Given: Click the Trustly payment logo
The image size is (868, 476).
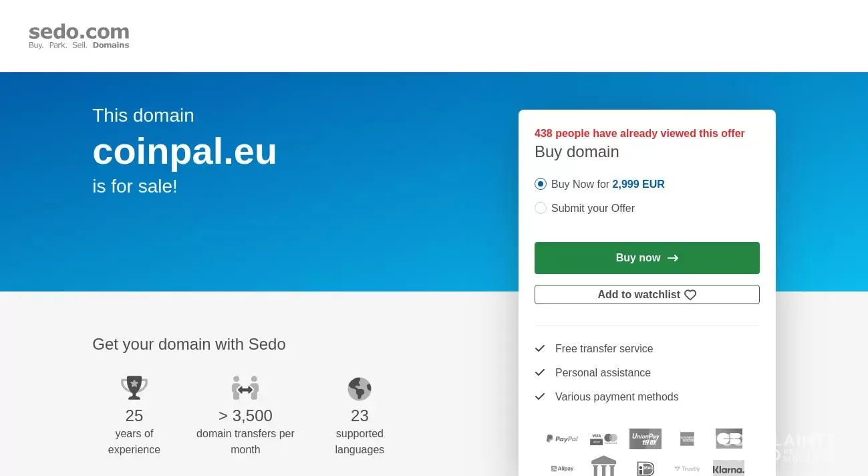Looking at the screenshot, I should 687,469.
